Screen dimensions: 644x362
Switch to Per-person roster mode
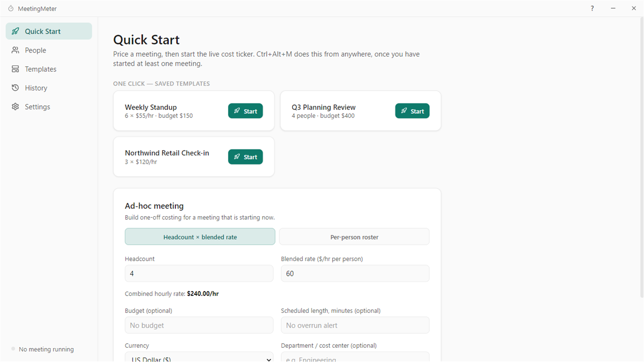354,237
